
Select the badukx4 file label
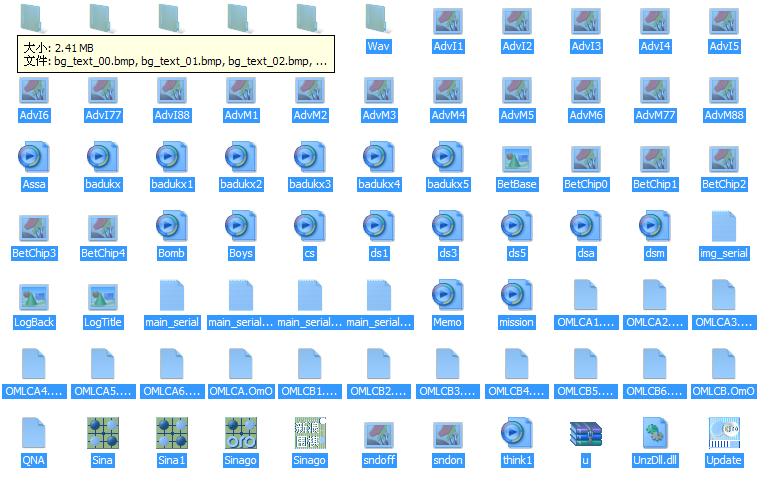point(379,184)
